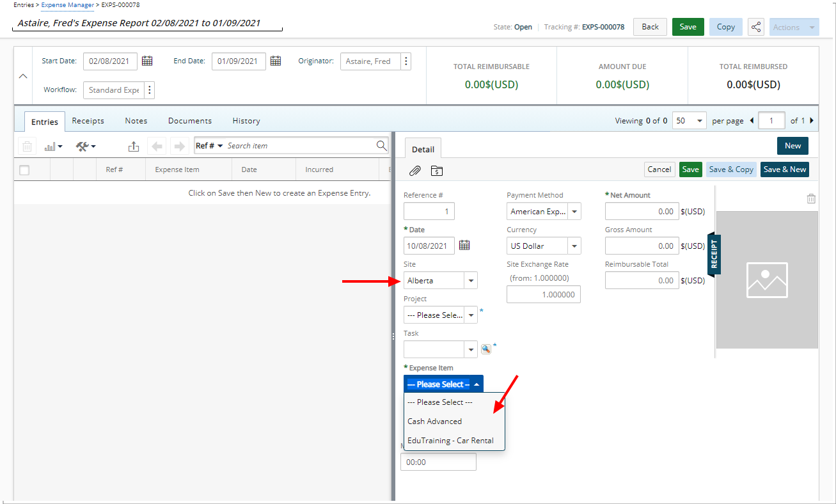Open the Site dropdown showing Alberta
Screen dimensions: 836x504
click(x=471, y=281)
